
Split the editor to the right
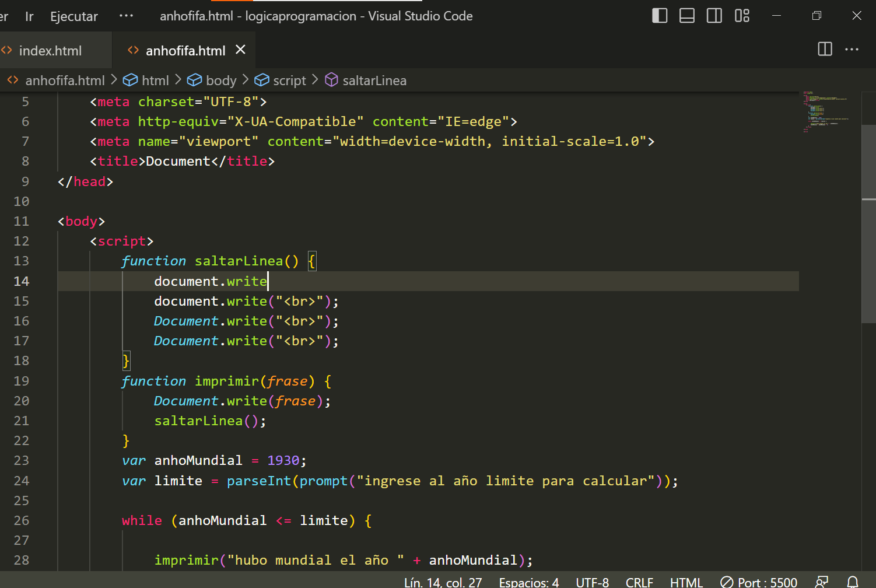point(825,49)
